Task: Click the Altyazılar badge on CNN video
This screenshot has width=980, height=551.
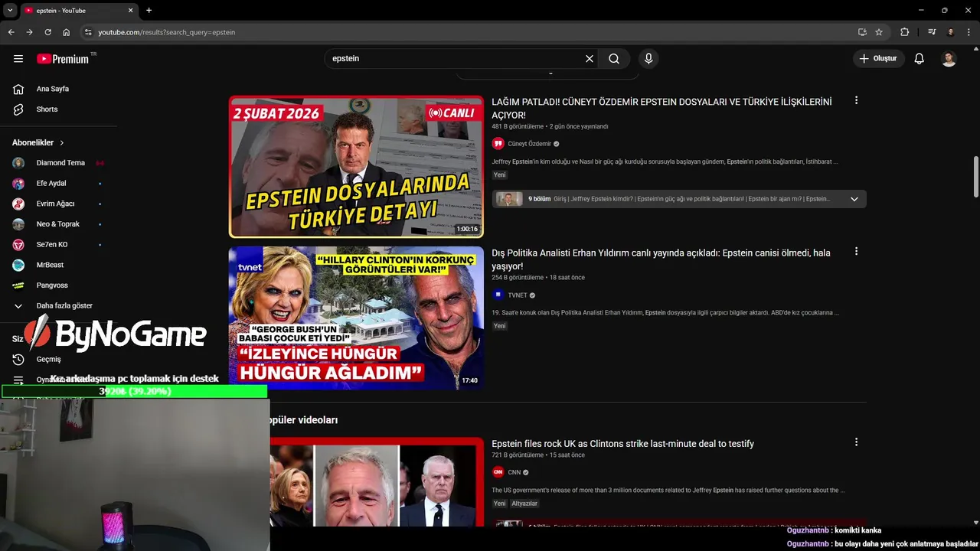Action: pos(524,504)
